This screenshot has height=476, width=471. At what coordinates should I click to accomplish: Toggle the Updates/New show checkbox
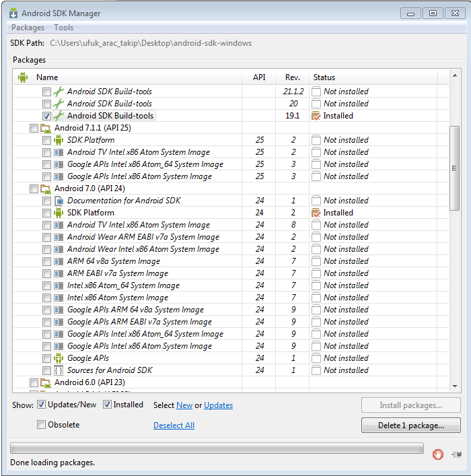click(41, 405)
